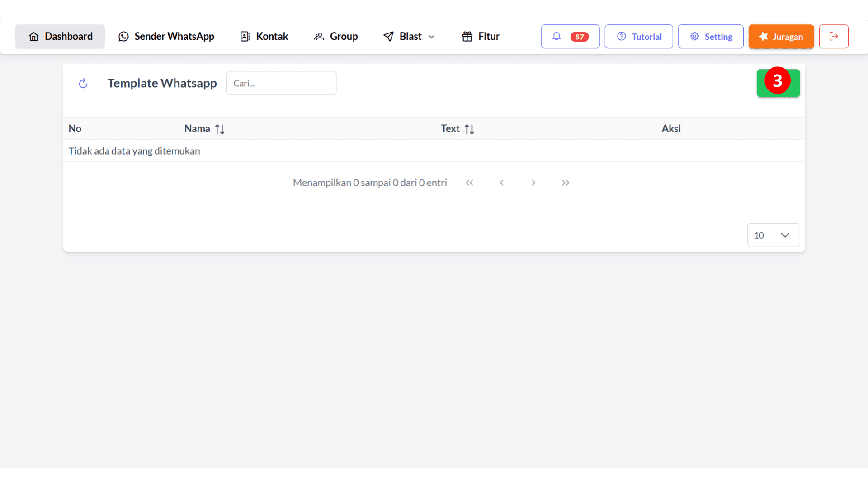Go to next page of results

533,183
